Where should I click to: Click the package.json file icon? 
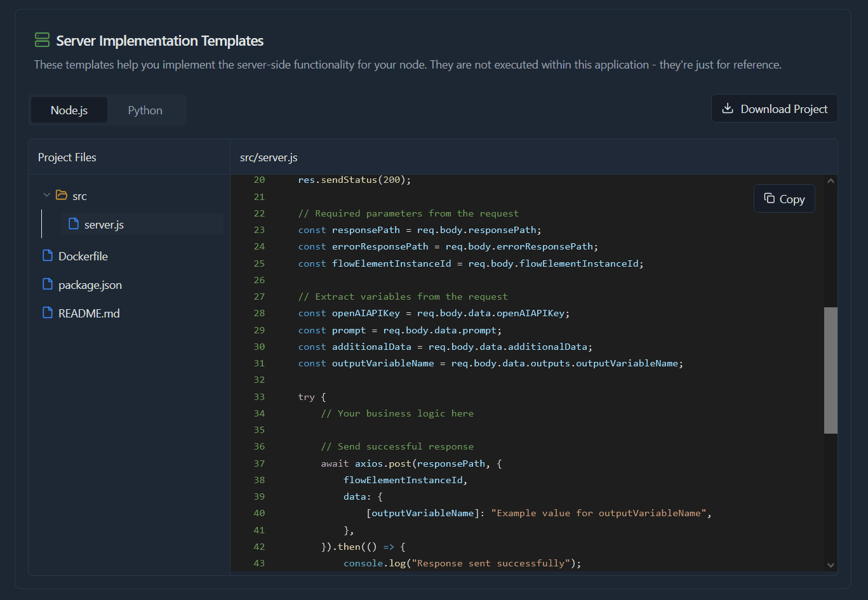tap(47, 284)
